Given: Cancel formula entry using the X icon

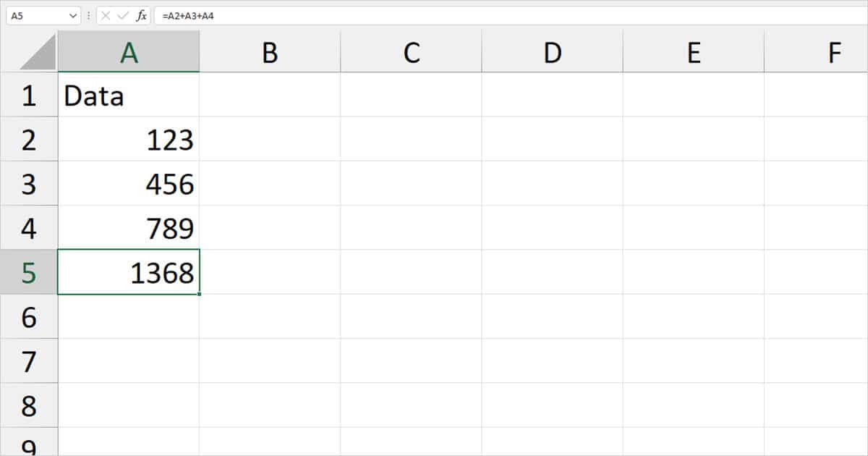Looking at the screenshot, I should [x=106, y=13].
